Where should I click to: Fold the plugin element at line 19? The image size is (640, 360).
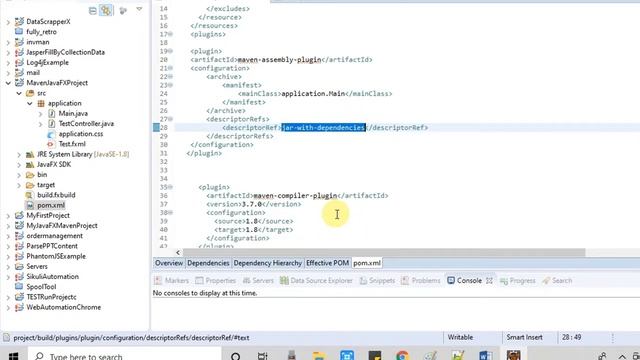pyautogui.click(x=171, y=51)
